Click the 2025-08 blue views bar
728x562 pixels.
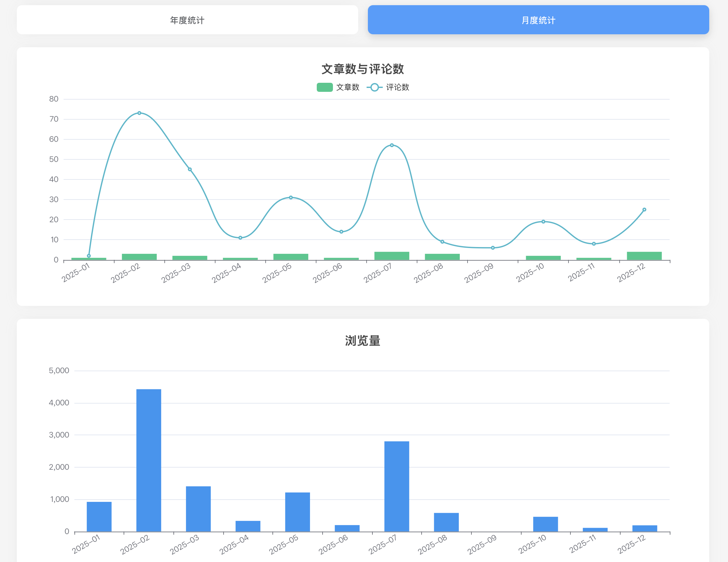pyautogui.click(x=446, y=522)
